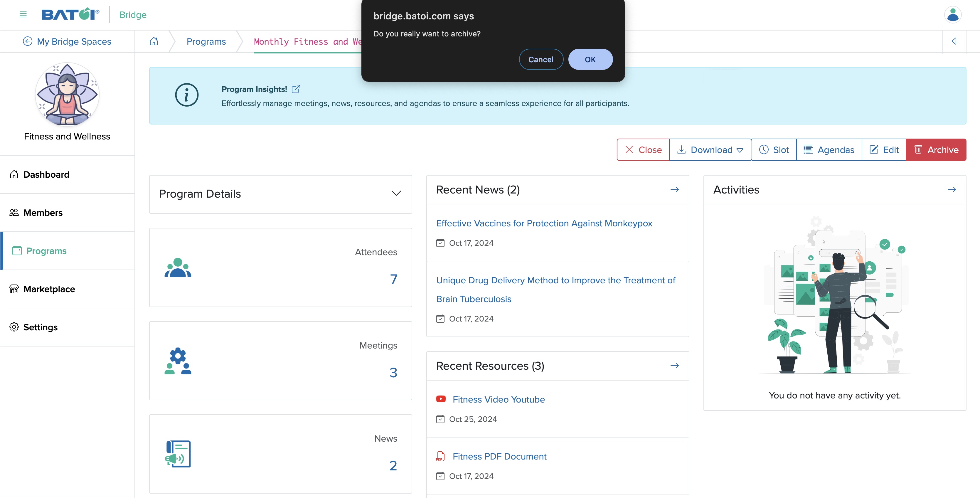Expand the Program Details chevron
This screenshot has width=980, height=498.
(x=396, y=193)
